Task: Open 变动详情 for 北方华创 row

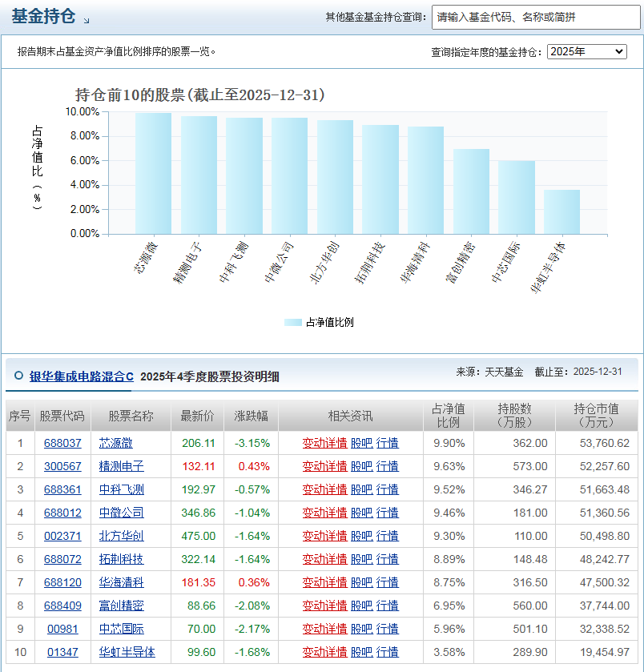Action: click(x=324, y=536)
